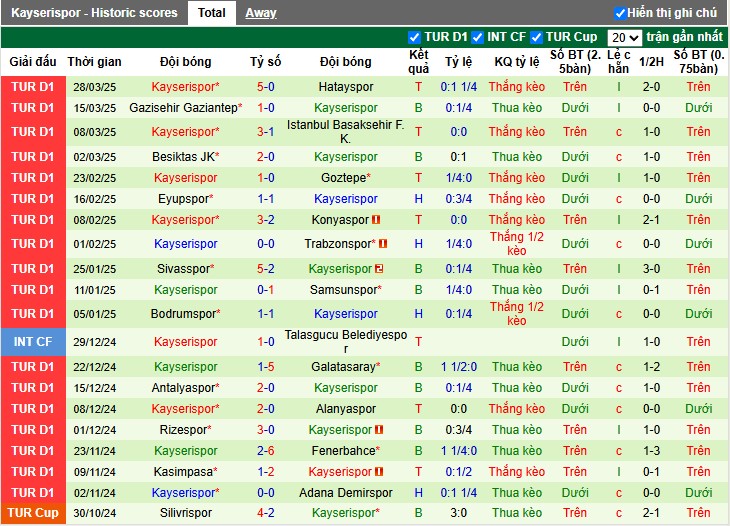This screenshot has width=730, height=526.
Task: Open Besiktas JK team link
Action: click(183, 157)
